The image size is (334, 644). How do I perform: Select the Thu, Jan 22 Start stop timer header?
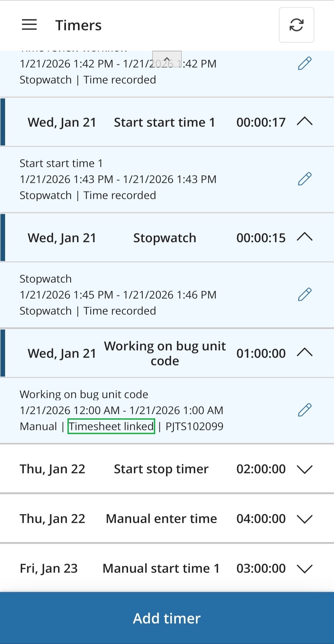click(161, 469)
